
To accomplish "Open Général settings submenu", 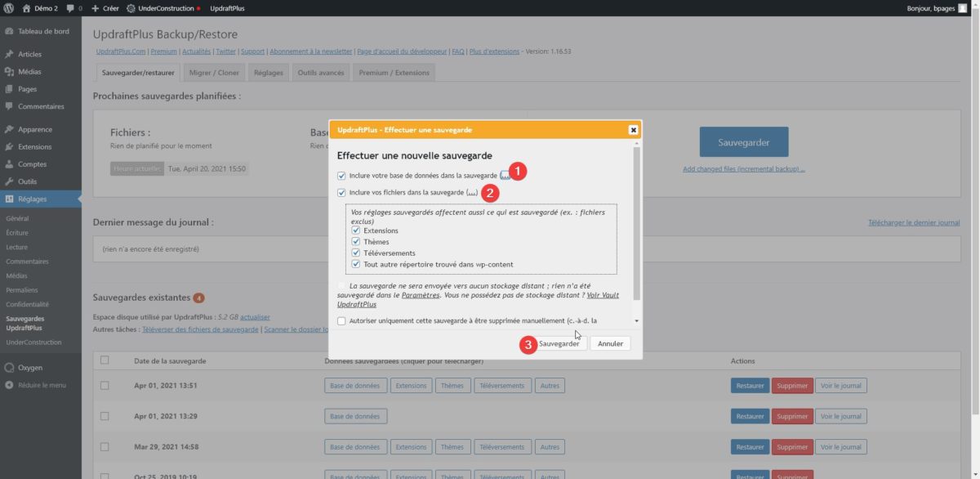I will (x=17, y=219).
